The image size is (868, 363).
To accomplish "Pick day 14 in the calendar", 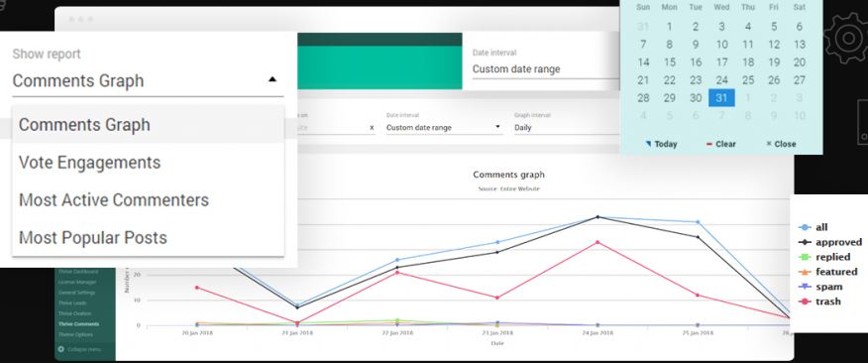I will tap(643, 62).
